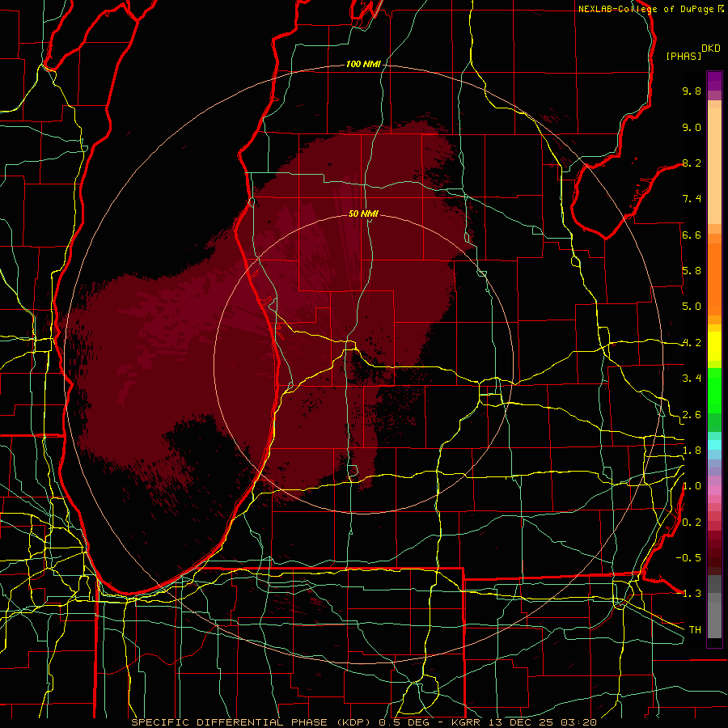Click the "8.2" value on the scale
The height and width of the screenshot is (728, 728).
692,163
